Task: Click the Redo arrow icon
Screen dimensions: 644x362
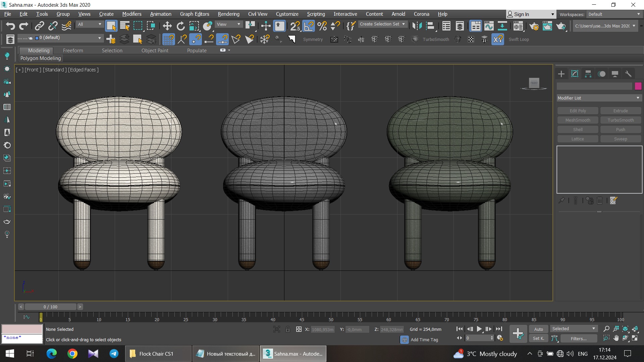Action: [23, 26]
